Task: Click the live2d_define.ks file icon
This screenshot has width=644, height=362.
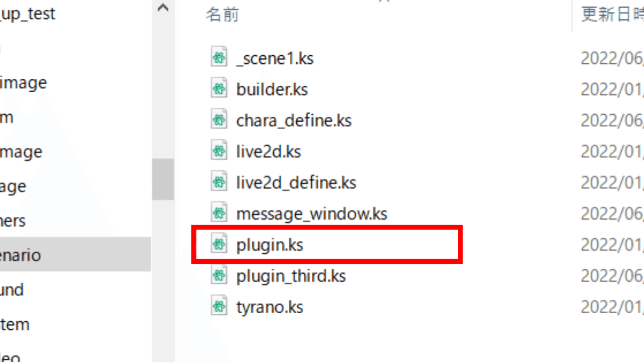Action: click(218, 182)
